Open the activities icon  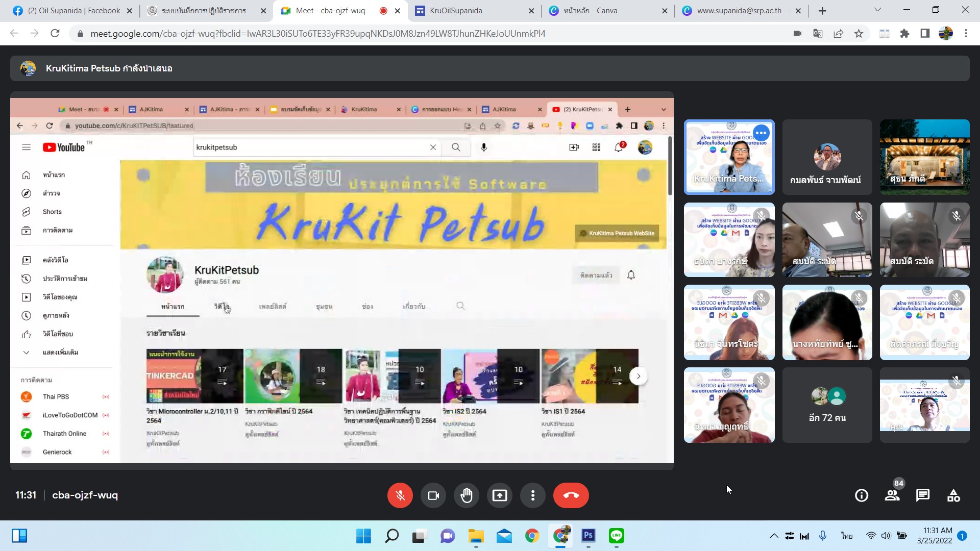953,495
